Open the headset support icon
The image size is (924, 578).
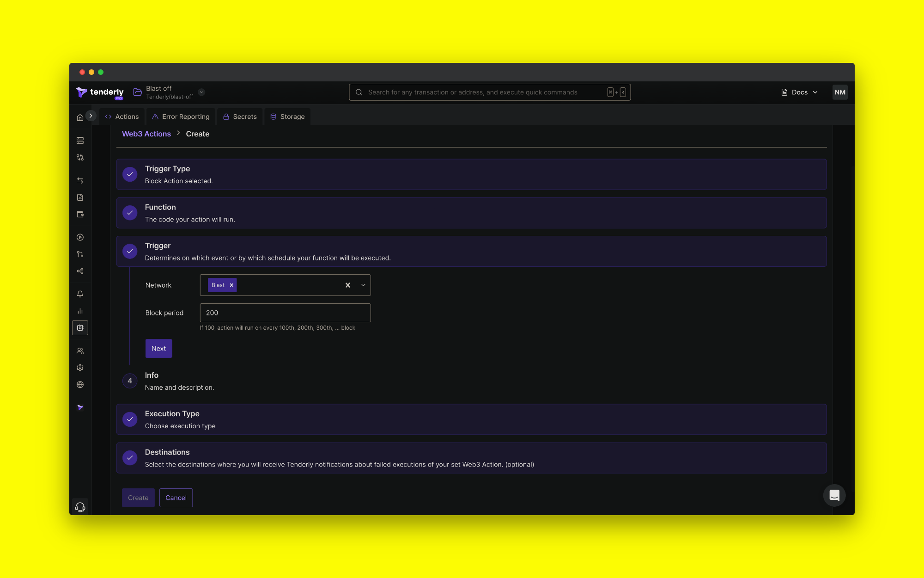(80, 507)
